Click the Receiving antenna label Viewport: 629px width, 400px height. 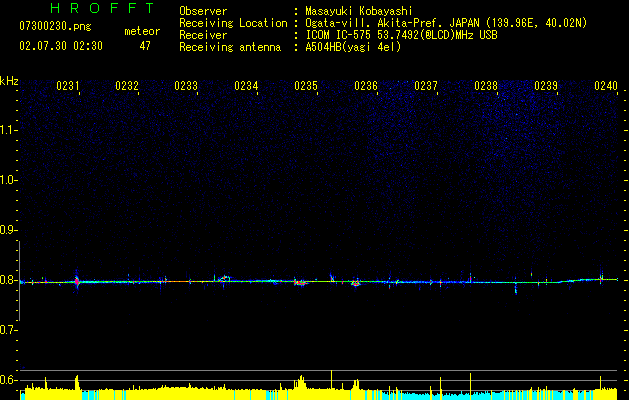click(230, 47)
